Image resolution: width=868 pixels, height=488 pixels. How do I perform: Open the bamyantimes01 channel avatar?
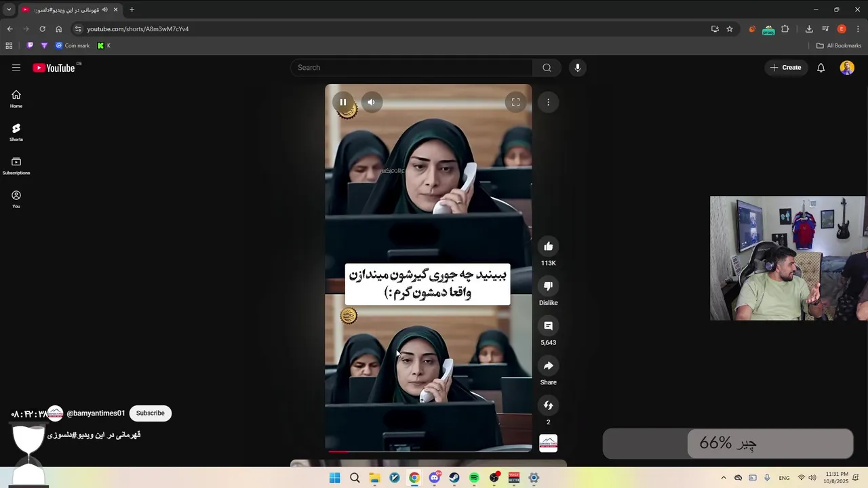55,413
